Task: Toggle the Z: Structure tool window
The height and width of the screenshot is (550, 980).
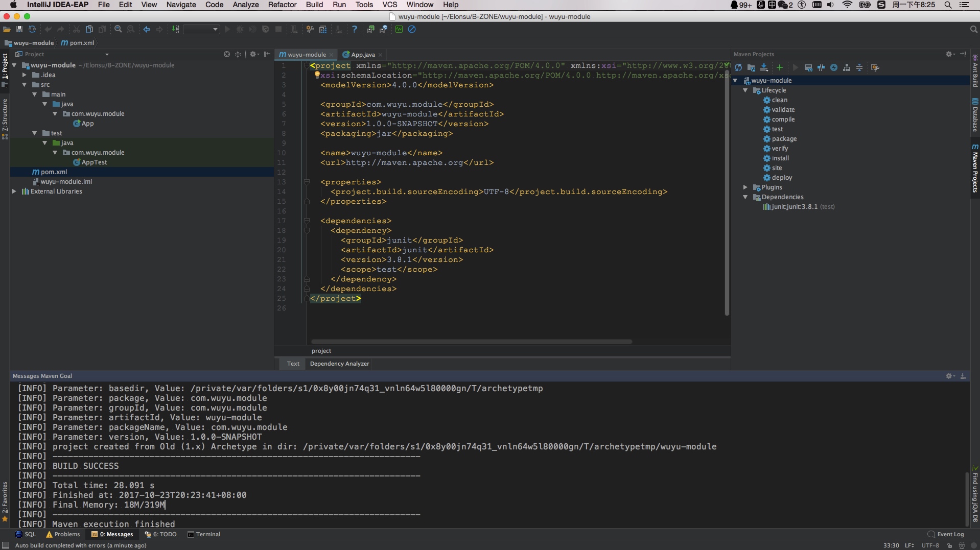Action: (5, 119)
